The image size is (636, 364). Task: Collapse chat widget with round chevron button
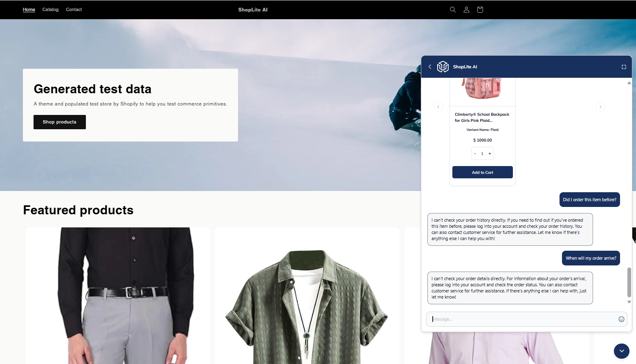tap(622, 351)
